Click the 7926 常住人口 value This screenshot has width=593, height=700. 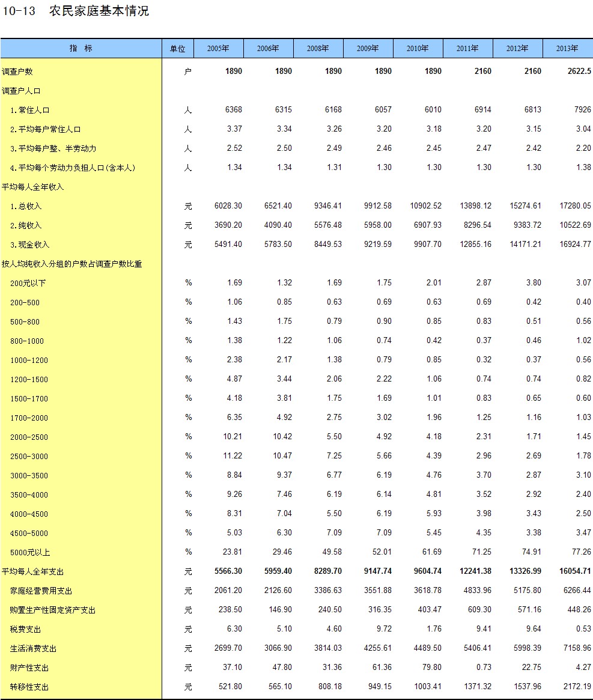583,109
